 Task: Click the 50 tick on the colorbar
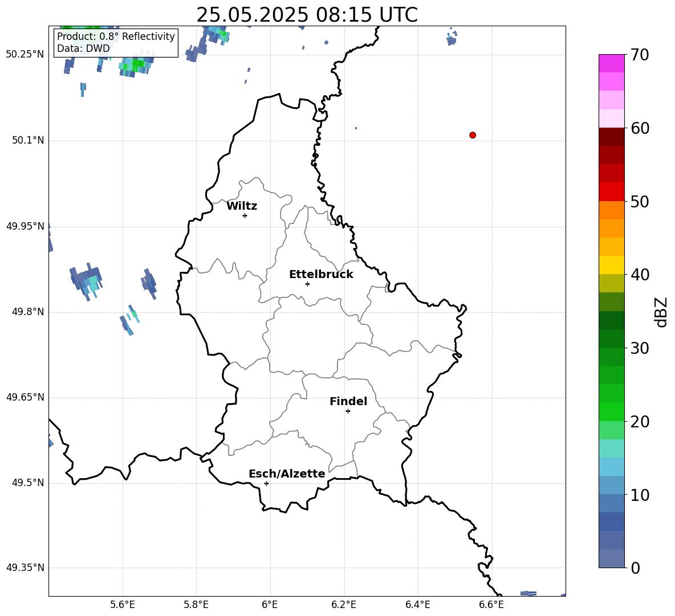640,201
